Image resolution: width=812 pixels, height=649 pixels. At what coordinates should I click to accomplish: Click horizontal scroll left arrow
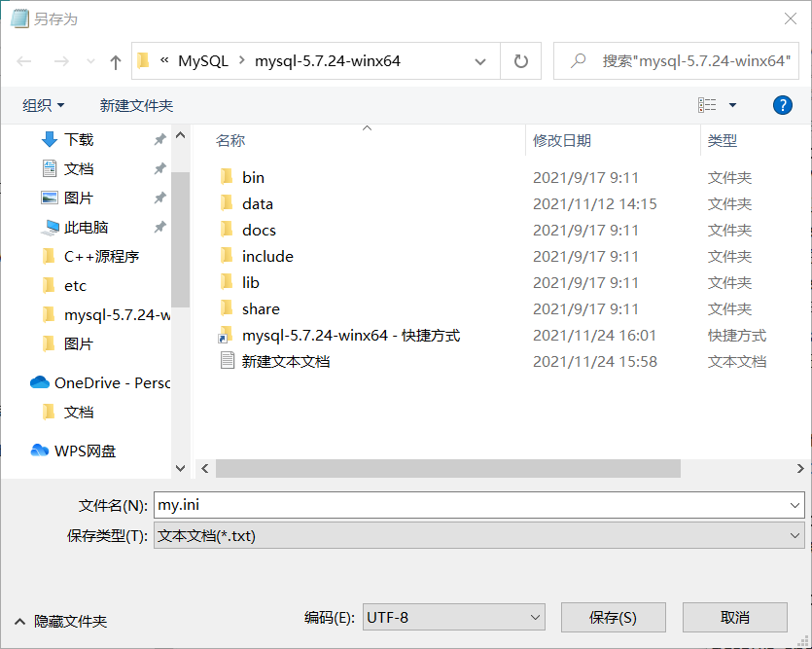coord(205,469)
